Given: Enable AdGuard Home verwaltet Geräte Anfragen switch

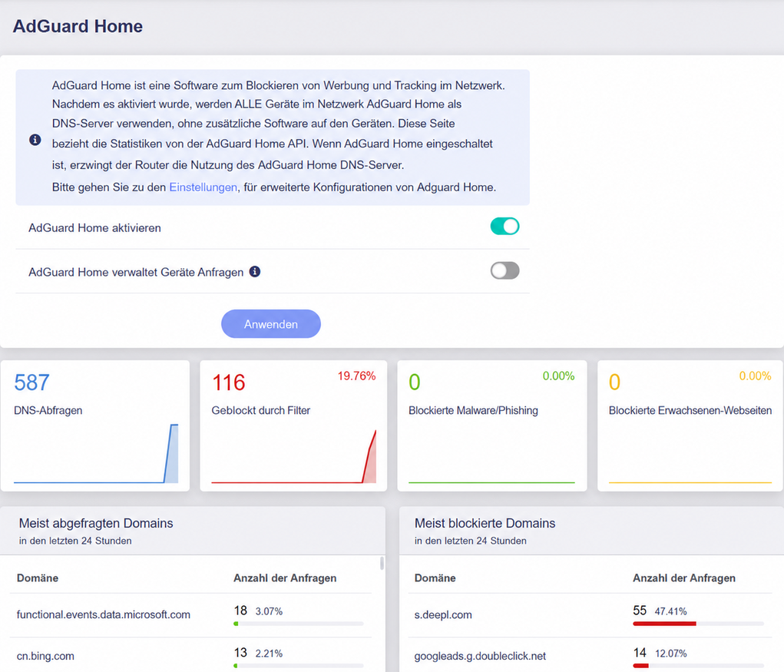Looking at the screenshot, I should click(504, 270).
